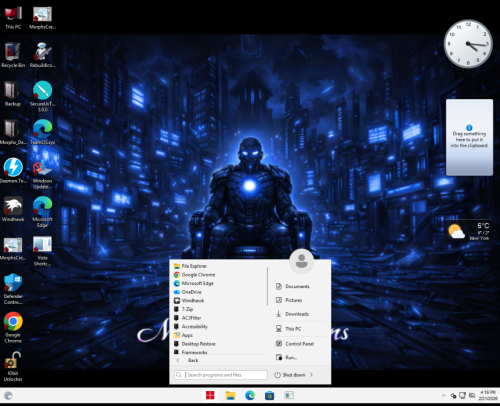The height and width of the screenshot is (406, 500).
Task: Select the Morphs_De... desktop icon
Action: click(13, 133)
